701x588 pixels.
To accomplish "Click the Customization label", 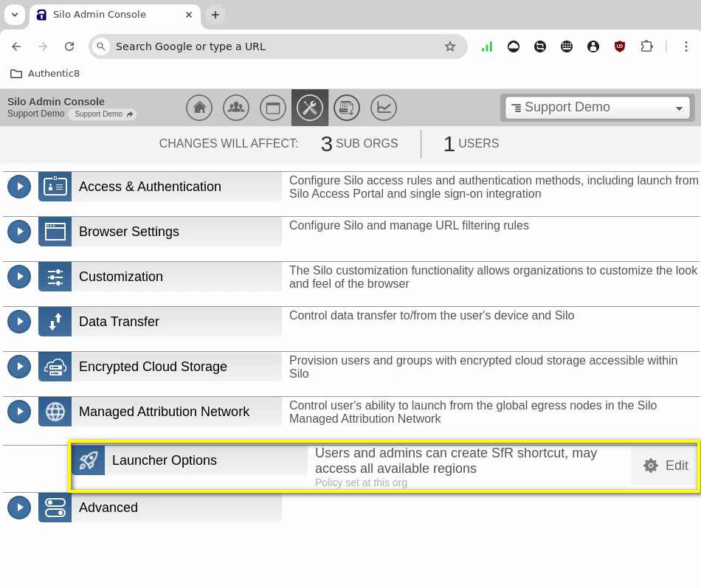I will pyautogui.click(x=121, y=277).
